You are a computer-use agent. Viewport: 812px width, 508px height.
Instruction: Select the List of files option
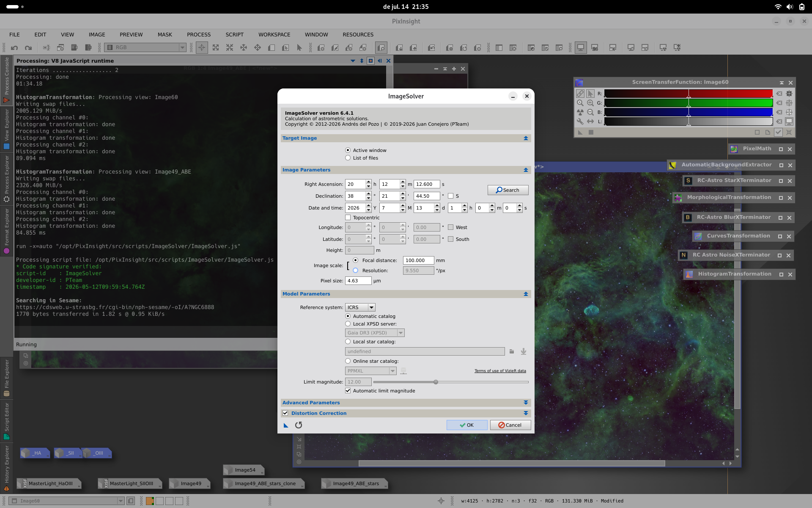click(348, 158)
